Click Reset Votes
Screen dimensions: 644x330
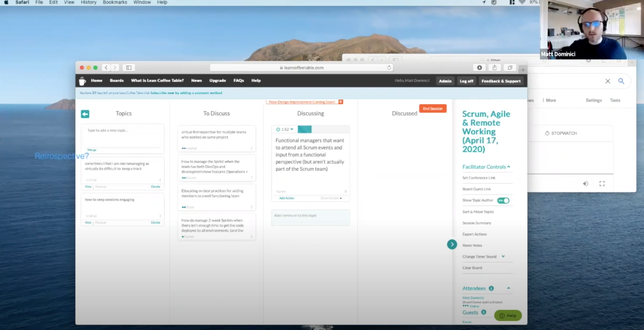tap(472, 245)
